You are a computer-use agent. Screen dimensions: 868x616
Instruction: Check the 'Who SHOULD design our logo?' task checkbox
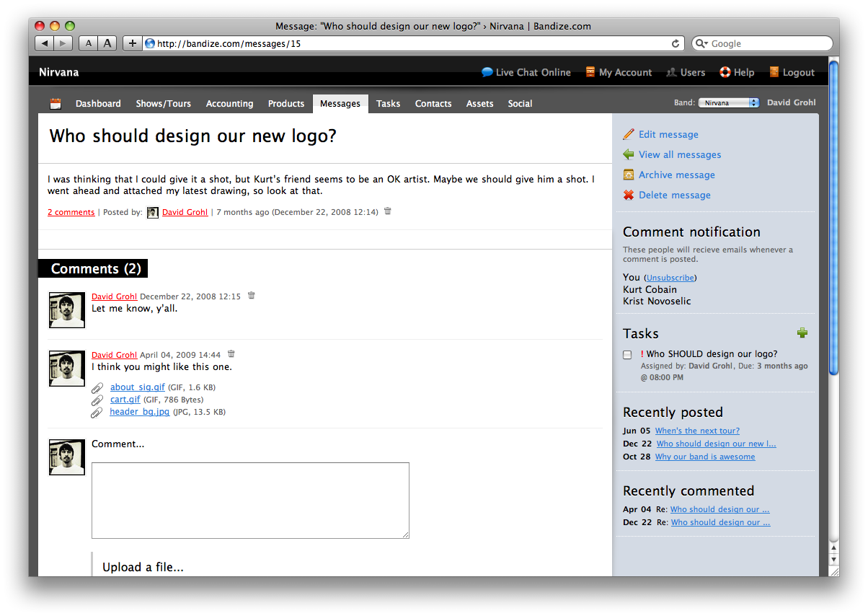[x=627, y=355]
